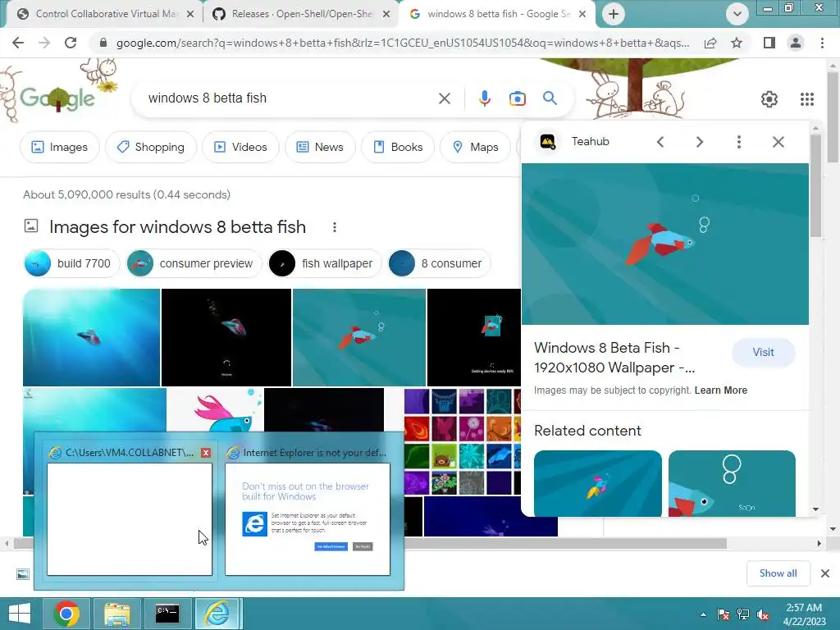The image size is (840, 630).
Task: Close the Teahub image preview panel
Action: pos(778,142)
